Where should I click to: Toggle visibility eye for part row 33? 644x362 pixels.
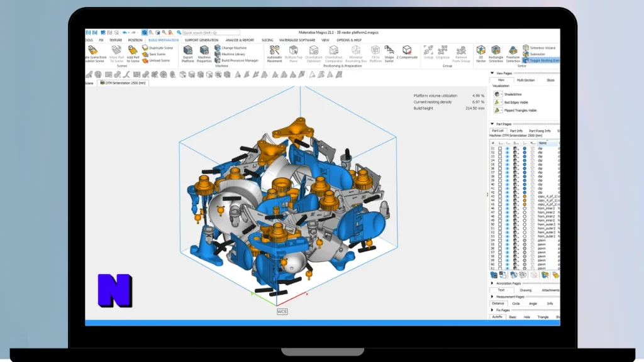[508, 156]
